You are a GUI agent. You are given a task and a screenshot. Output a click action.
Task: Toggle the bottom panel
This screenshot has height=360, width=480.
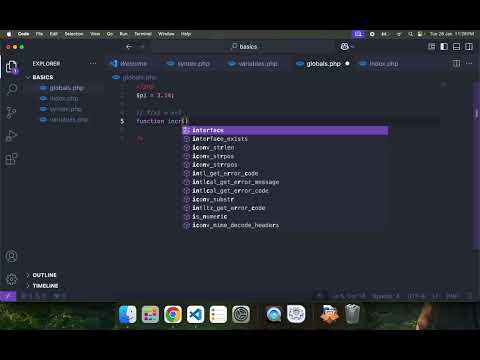pyautogui.click(x=456, y=46)
